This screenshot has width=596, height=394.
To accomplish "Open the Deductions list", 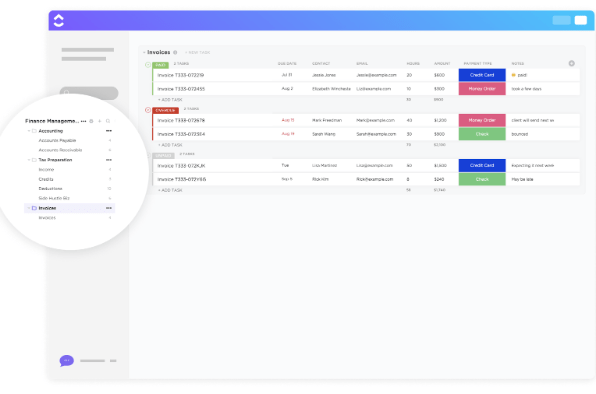I will click(51, 189).
